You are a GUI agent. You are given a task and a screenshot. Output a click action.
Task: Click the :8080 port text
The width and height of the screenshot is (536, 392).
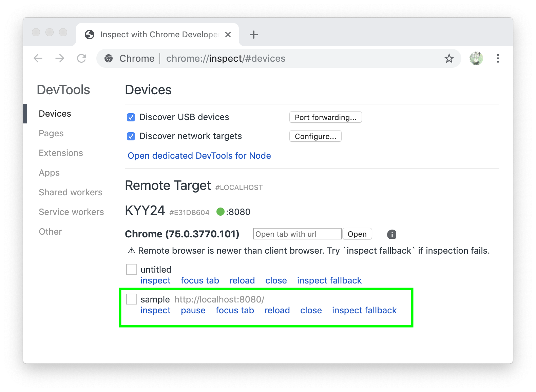tap(238, 212)
